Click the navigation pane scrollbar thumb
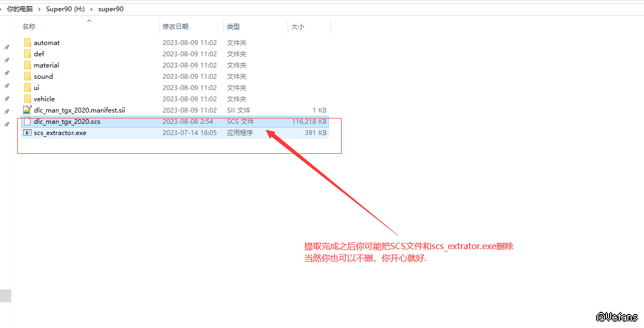Viewport: 644px width, 328px height. 5,295
